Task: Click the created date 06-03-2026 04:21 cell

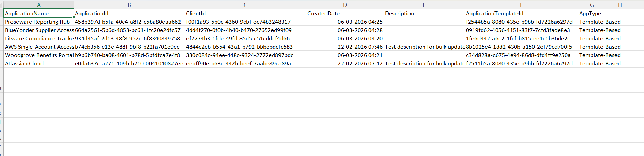Action: coord(345,55)
